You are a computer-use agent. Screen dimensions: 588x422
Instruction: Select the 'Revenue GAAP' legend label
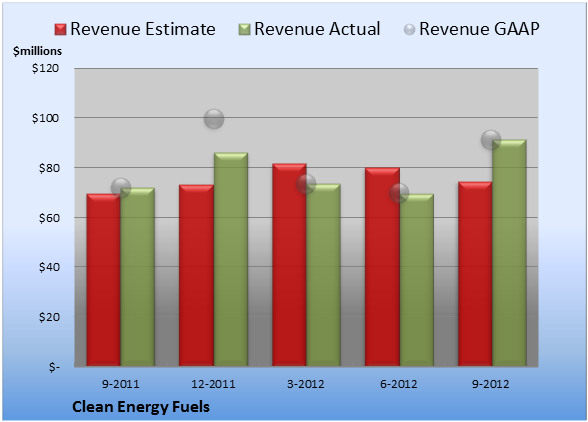479,29
